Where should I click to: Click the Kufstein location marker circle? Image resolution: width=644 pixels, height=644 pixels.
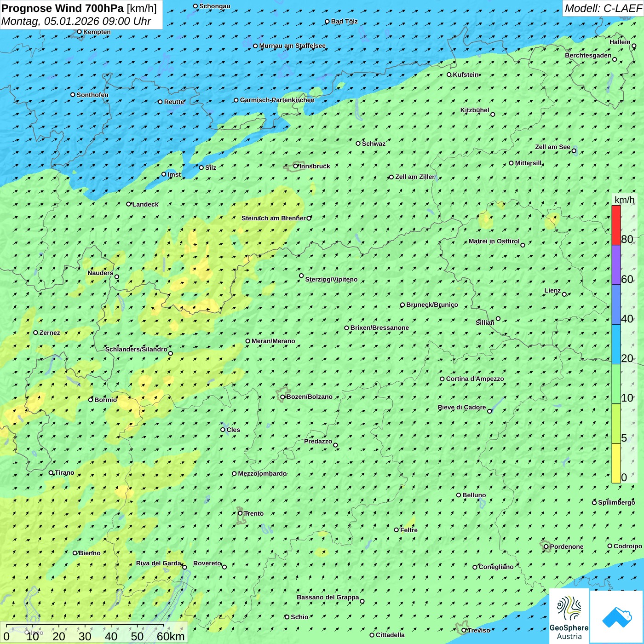point(449,75)
